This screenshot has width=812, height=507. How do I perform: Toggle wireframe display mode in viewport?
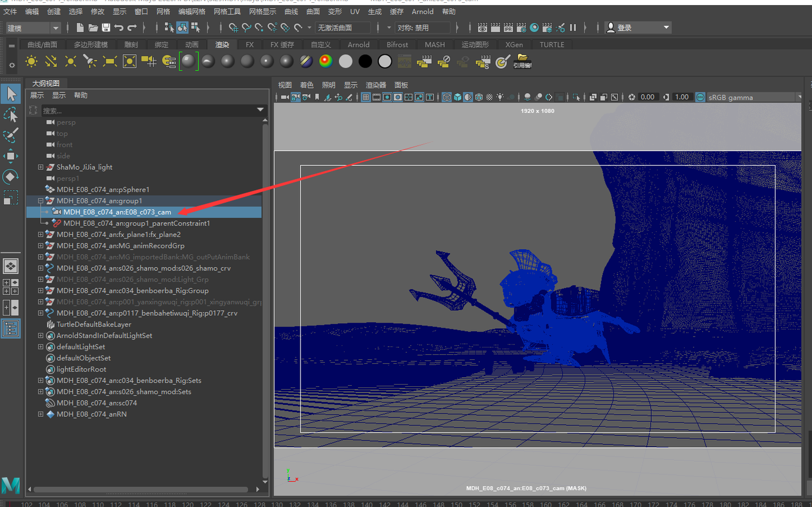coord(447,97)
